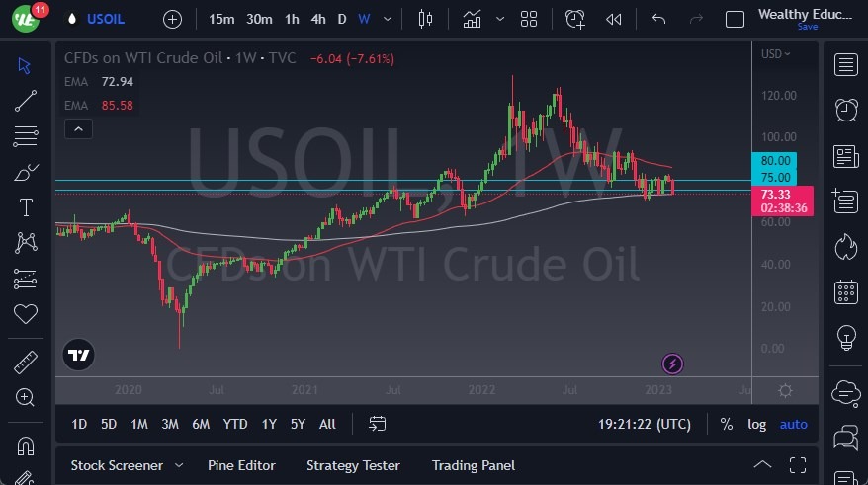Open the USD currency dropdown

click(775, 54)
